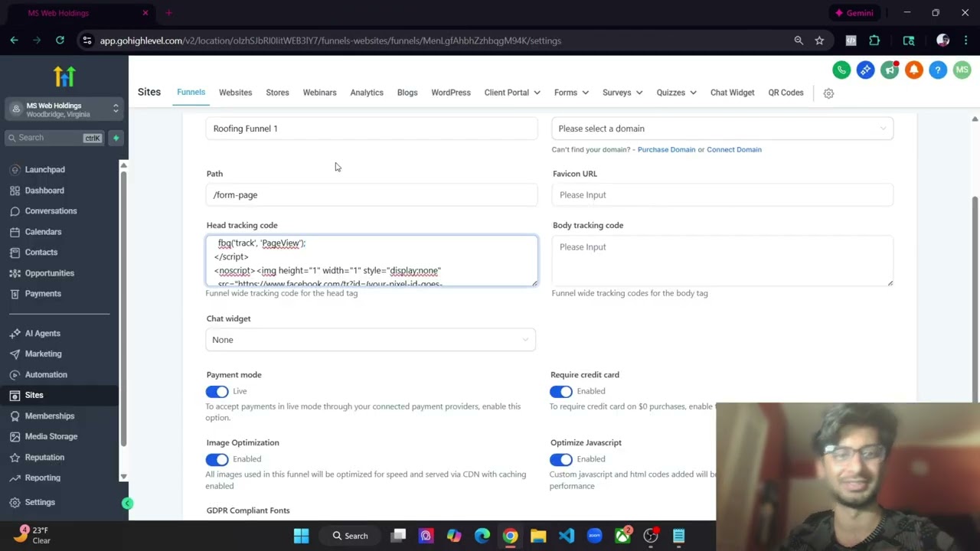The width and height of the screenshot is (980, 551).
Task: Expand the Client Portal menu
Action: [x=512, y=93]
